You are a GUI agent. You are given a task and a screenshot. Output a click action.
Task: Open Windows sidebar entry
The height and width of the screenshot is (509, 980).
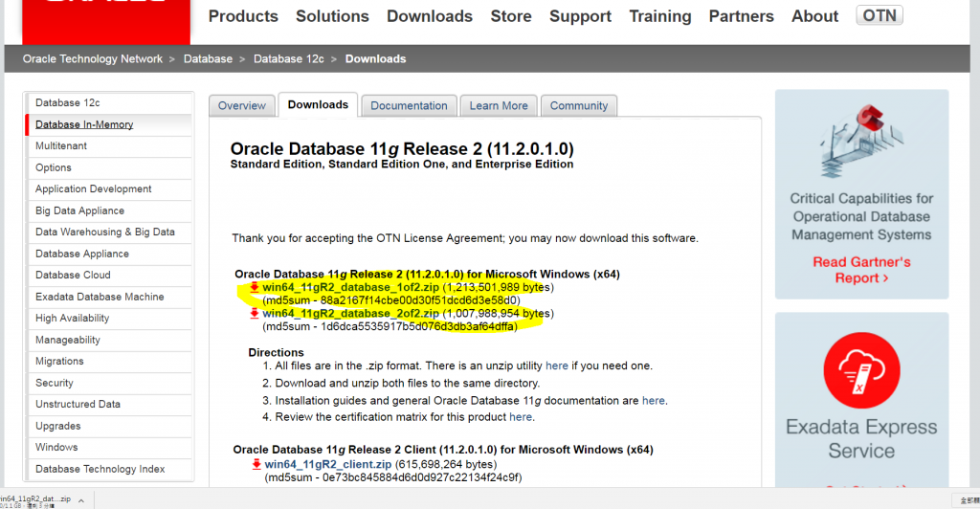point(109,448)
